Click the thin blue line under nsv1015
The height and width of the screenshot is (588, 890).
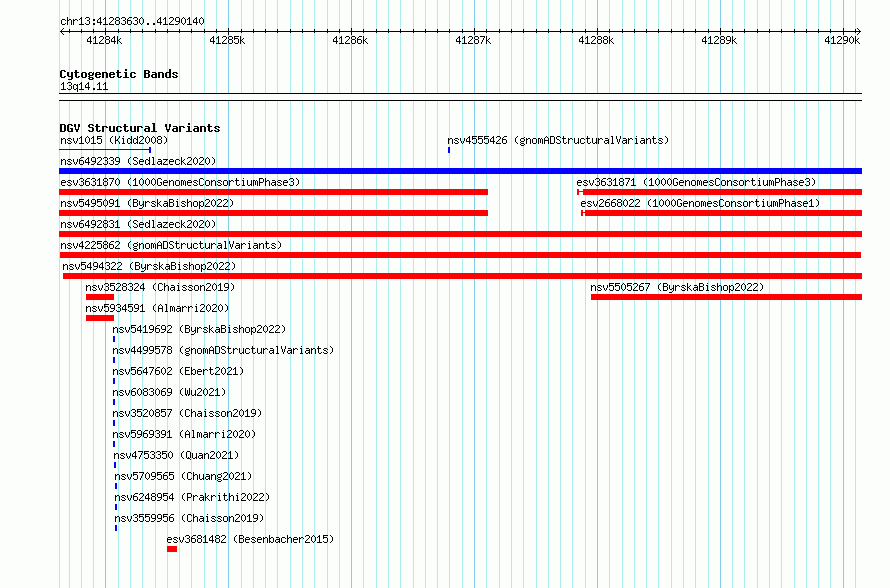(x=105, y=150)
